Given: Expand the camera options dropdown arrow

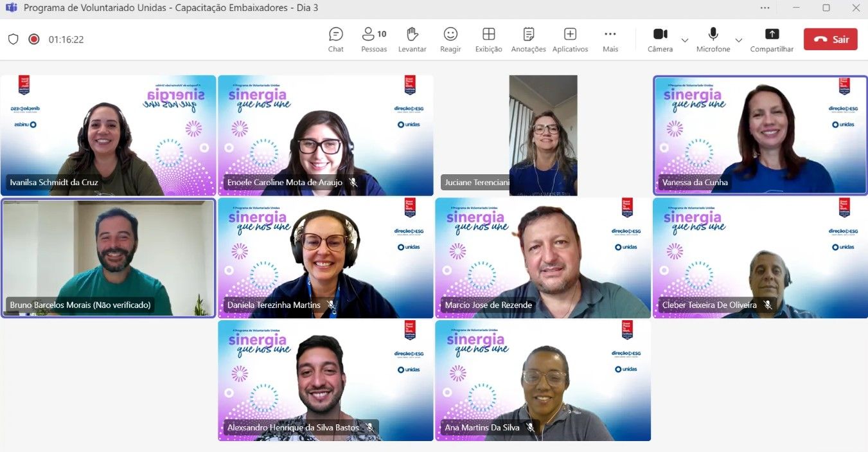Looking at the screenshot, I should [x=685, y=40].
